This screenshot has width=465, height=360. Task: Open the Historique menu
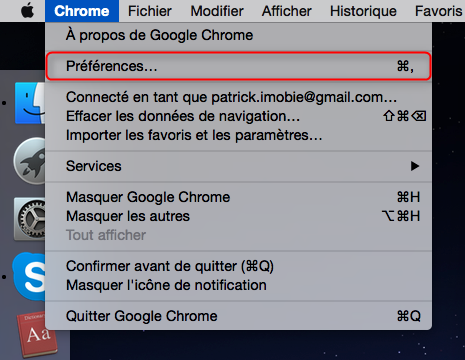[x=363, y=11]
